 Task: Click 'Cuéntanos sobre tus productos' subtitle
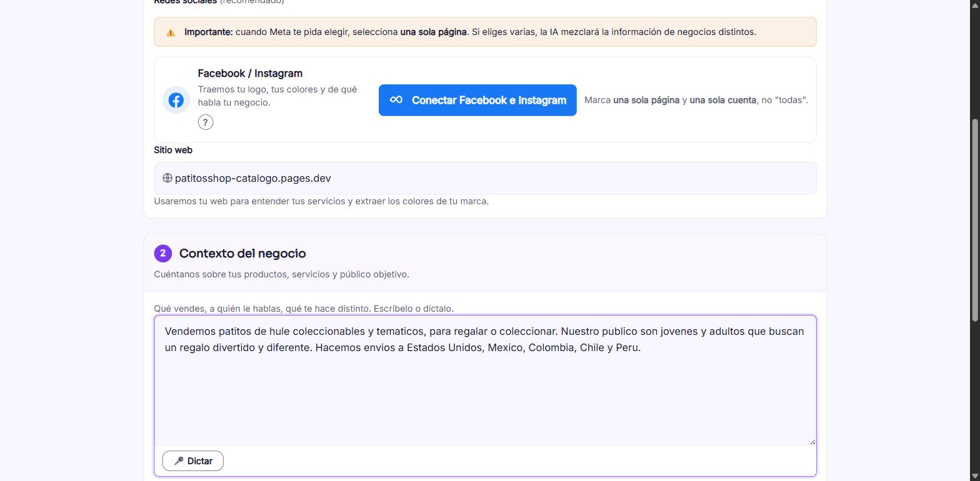pos(282,274)
